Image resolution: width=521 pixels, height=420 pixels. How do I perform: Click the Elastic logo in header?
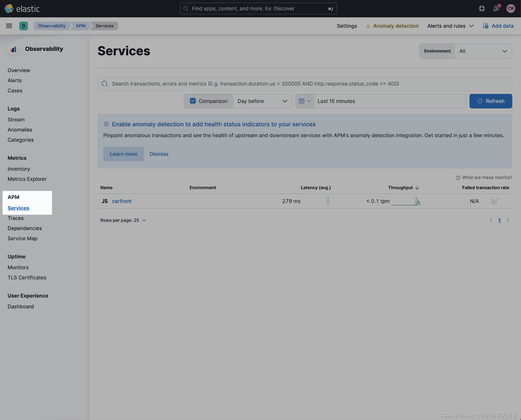[x=22, y=9]
